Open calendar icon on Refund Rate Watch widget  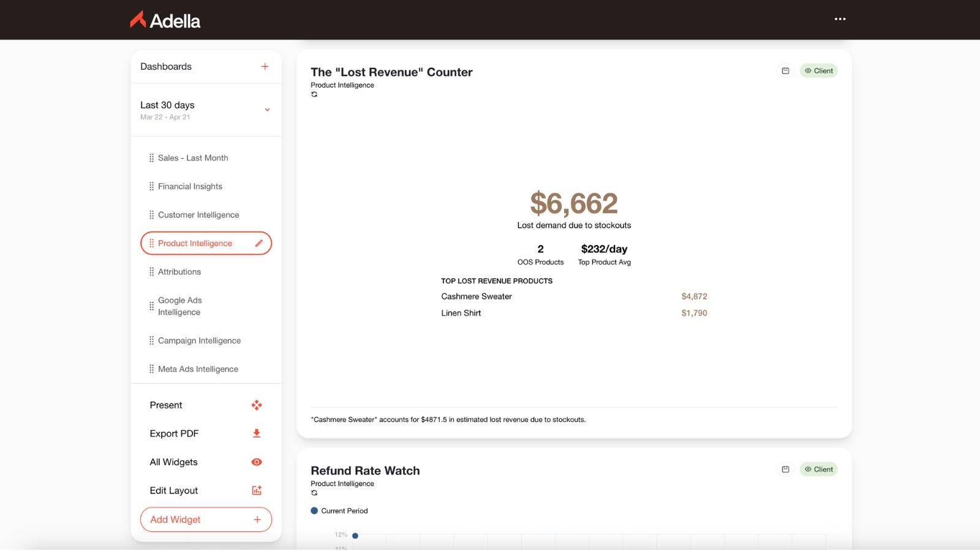pyautogui.click(x=785, y=470)
